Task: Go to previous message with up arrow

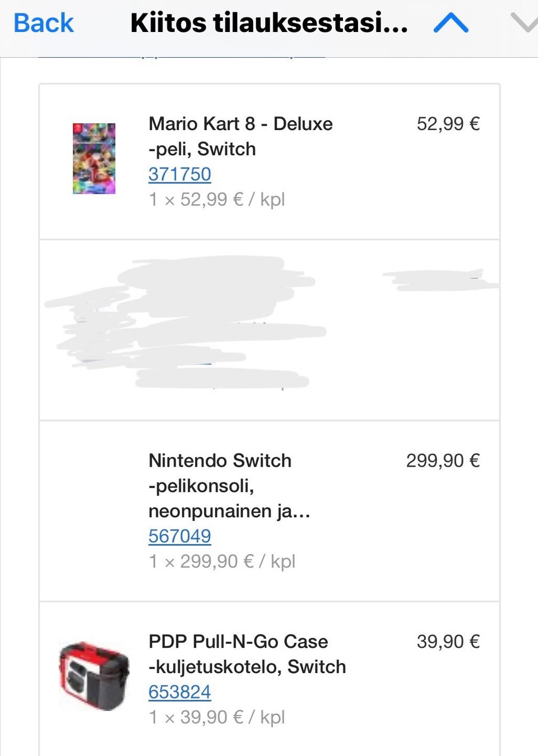Action: point(451,24)
